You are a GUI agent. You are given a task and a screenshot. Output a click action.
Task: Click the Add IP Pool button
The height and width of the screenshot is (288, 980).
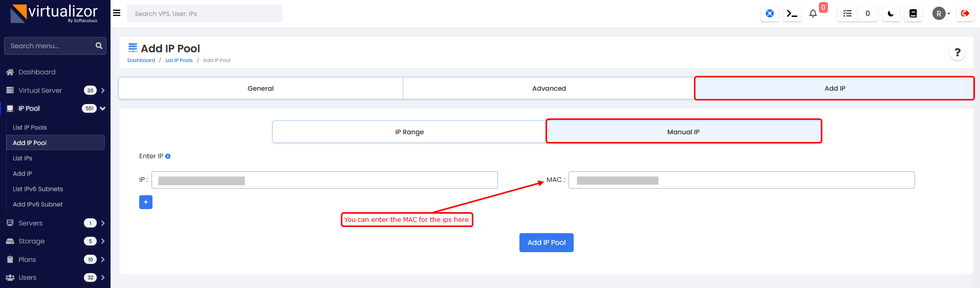(x=546, y=243)
